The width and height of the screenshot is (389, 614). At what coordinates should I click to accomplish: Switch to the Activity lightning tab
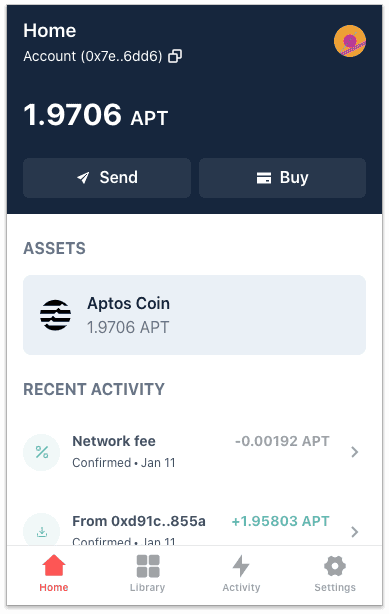(x=241, y=566)
